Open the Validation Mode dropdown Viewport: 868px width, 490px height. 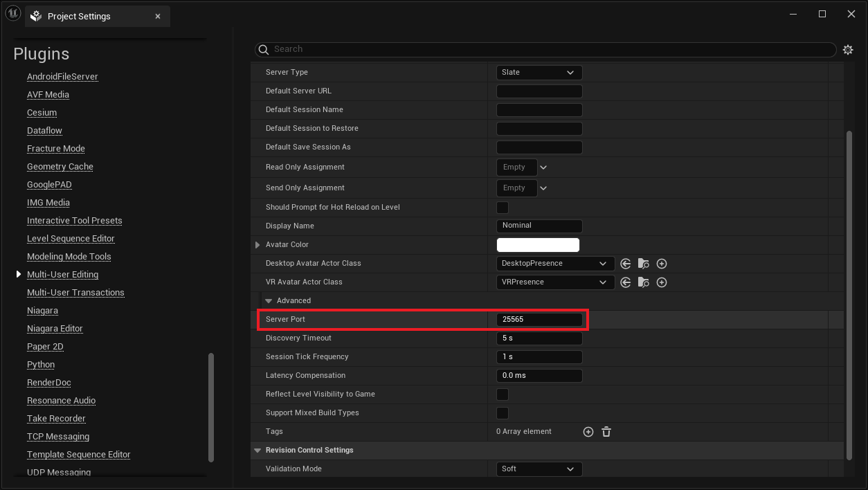(x=539, y=469)
